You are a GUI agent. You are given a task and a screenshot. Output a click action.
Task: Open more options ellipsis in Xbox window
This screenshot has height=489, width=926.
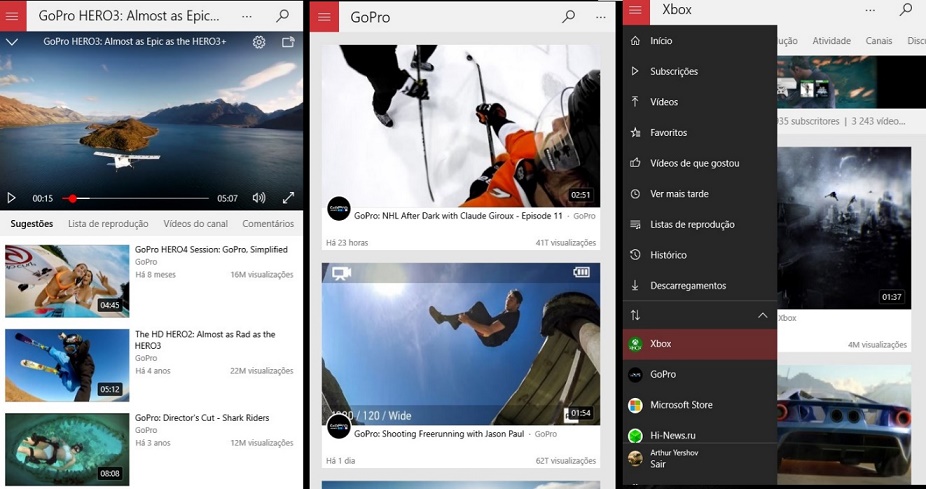tap(870, 10)
